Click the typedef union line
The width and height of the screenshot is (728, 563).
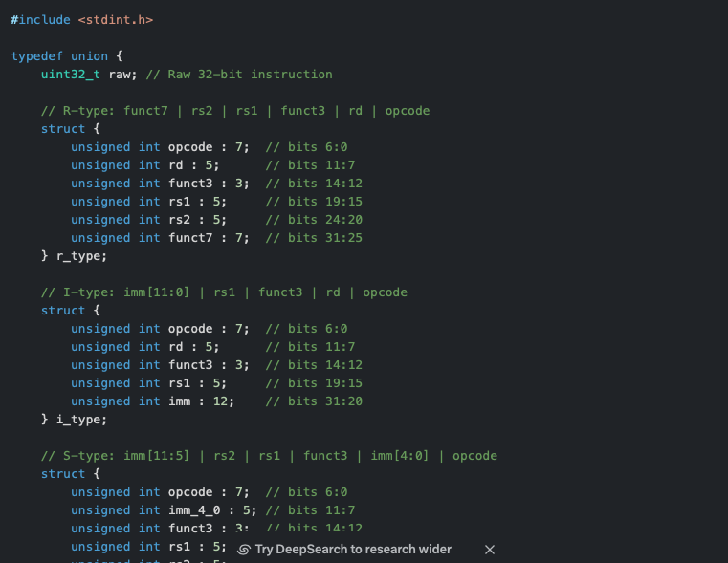click(67, 56)
